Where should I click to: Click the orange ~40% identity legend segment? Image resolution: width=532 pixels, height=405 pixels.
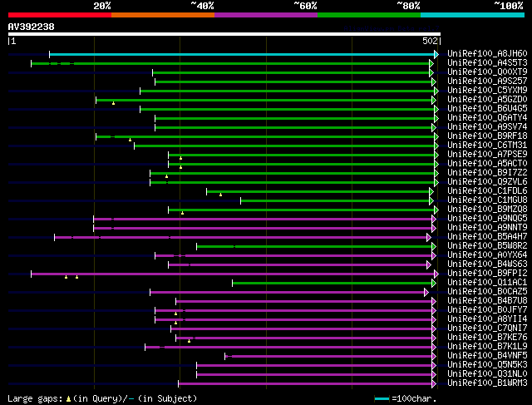[x=163, y=15]
